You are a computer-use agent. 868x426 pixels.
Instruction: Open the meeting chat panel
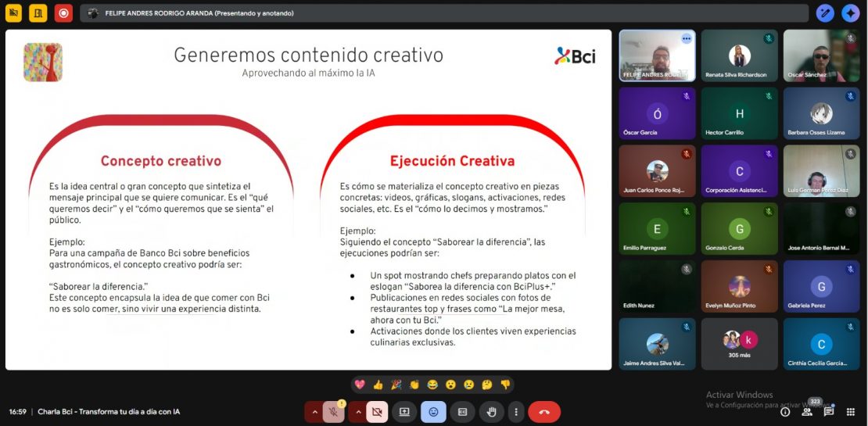click(829, 412)
